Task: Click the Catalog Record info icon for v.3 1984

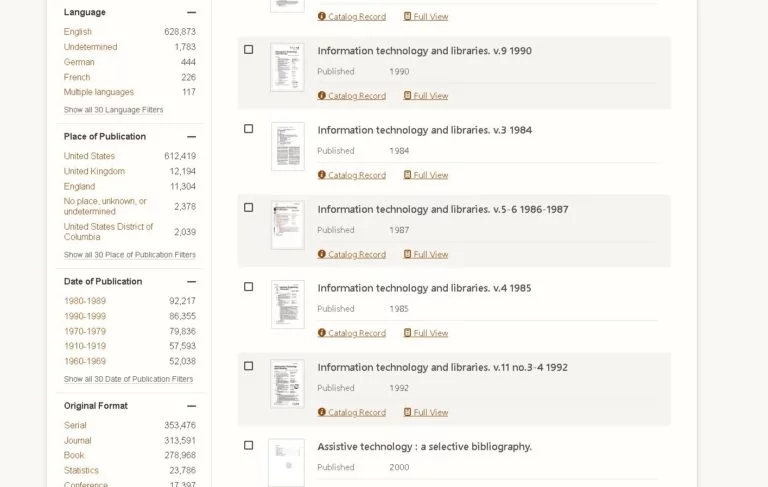Action: click(322, 175)
